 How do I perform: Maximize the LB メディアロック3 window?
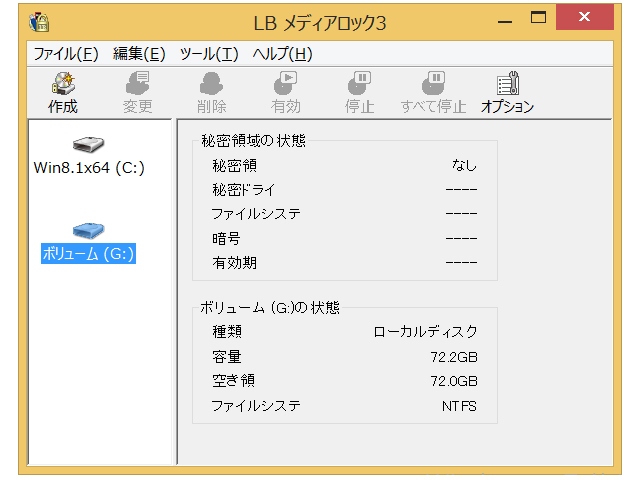point(538,18)
